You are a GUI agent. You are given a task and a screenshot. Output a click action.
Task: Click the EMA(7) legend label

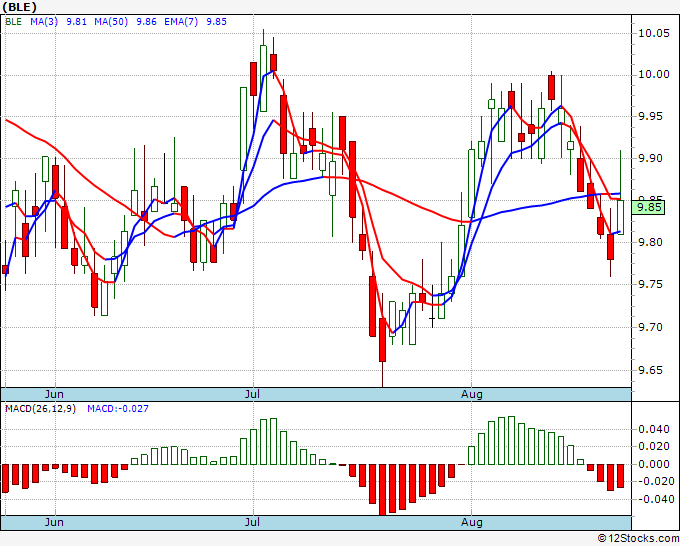pyautogui.click(x=181, y=22)
